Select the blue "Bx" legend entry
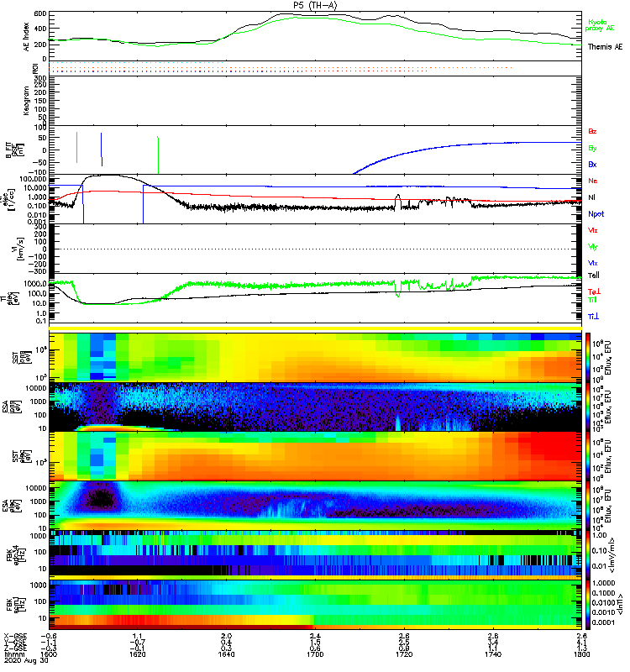The width and height of the screenshot is (630, 672). 592,165
